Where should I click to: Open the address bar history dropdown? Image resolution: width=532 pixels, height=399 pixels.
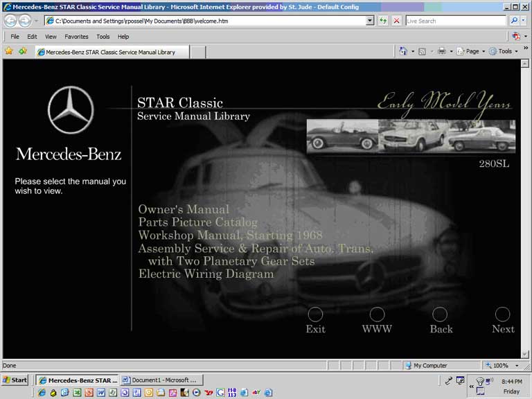[370, 21]
